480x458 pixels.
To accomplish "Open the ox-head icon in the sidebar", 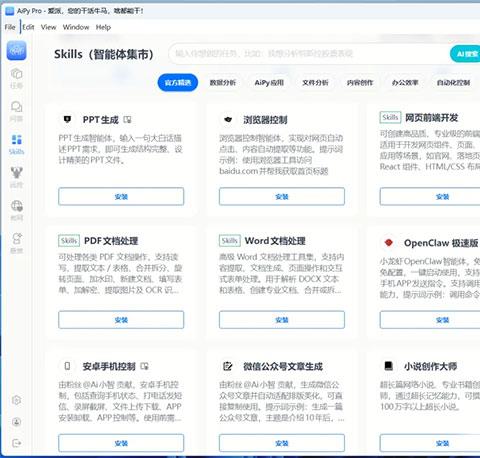I will (x=16, y=172).
